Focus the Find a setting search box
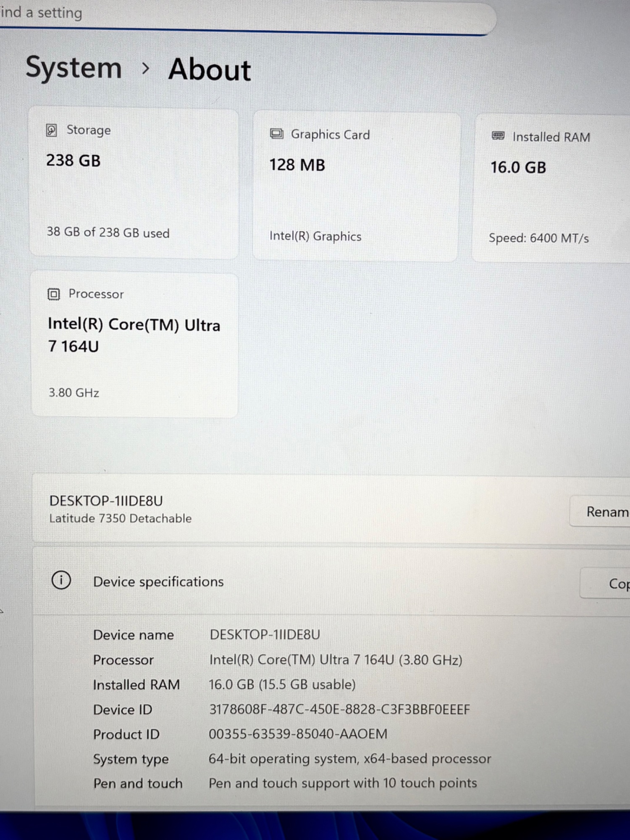The height and width of the screenshot is (840, 630). click(244, 15)
